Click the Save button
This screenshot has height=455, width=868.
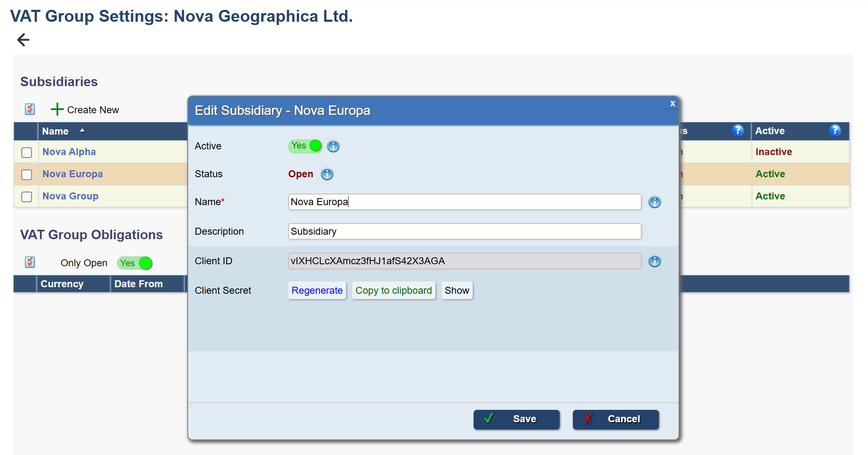click(516, 419)
